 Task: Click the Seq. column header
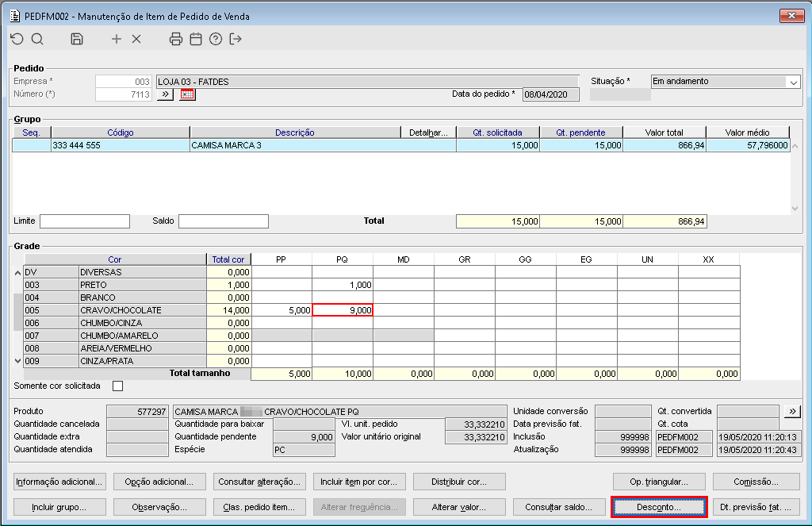(31, 132)
